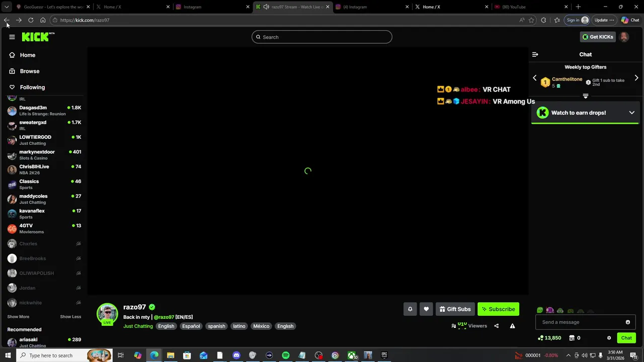Viewport: 644px width, 362px height.
Task: Open Discord from the taskbar
Action: pos(236,355)
